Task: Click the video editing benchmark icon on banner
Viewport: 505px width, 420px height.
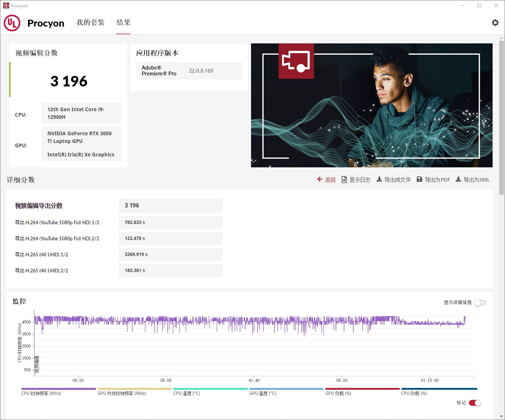Action: [296, 61]
